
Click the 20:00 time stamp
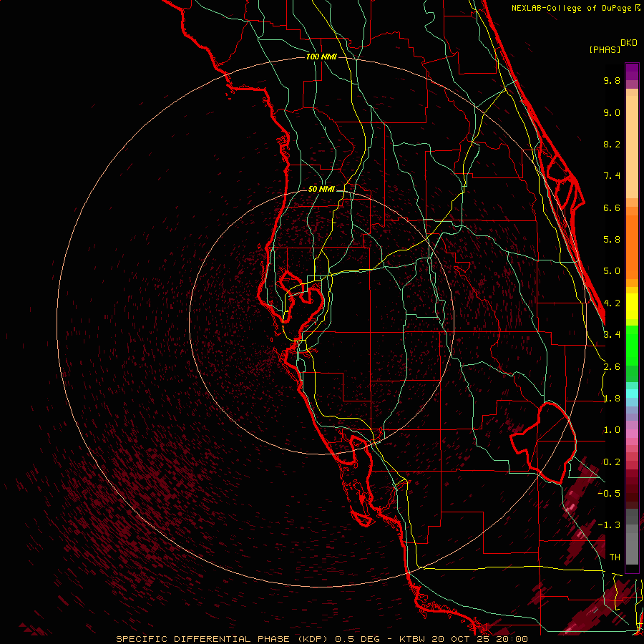(x=512, y=639)
